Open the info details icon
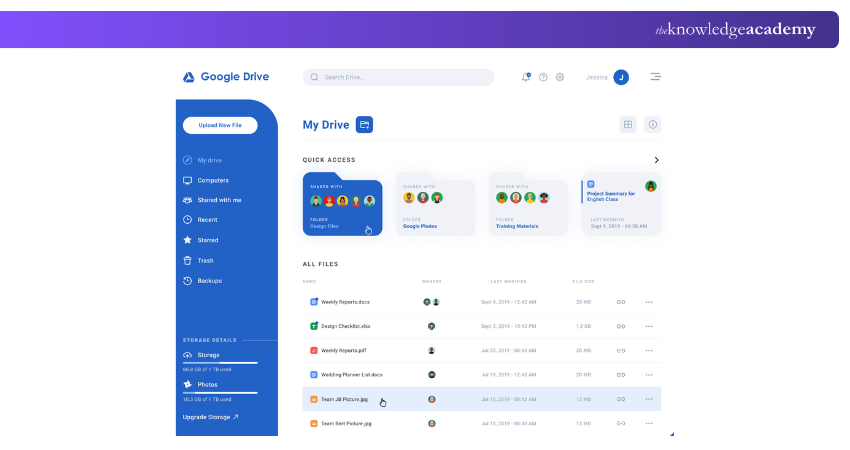This screenshot has height=450, width=850. [653, 125]
